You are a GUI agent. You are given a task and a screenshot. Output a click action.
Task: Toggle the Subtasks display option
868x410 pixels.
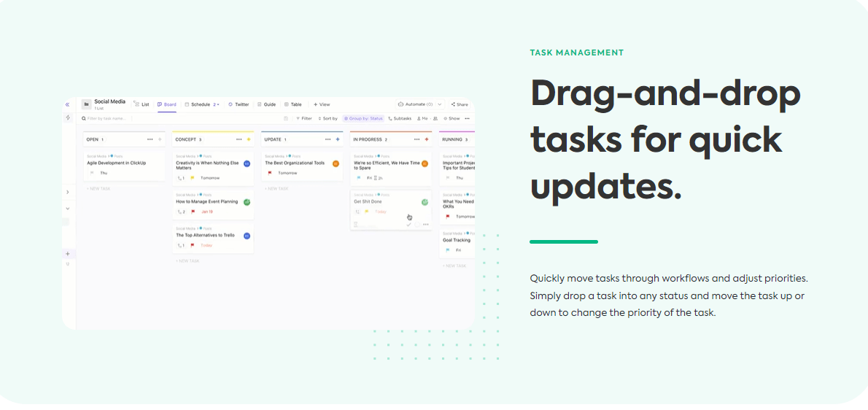[400, 118]
